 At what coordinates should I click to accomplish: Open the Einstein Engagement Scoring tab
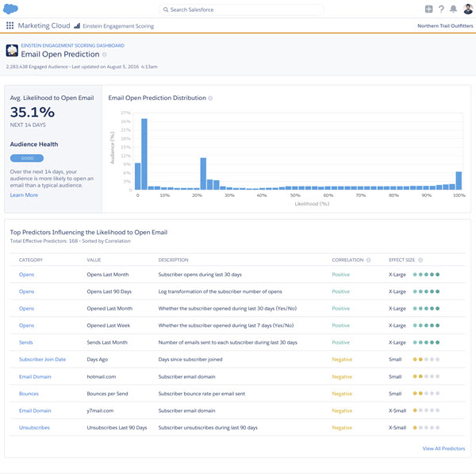point(118,26)
